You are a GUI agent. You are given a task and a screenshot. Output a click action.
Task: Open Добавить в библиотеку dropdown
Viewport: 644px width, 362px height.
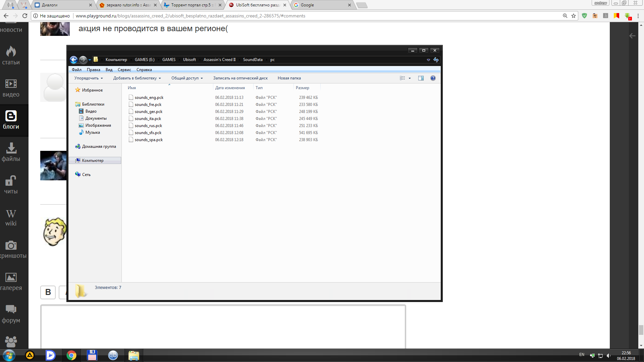pyautogui.click(x=137, y=78)
